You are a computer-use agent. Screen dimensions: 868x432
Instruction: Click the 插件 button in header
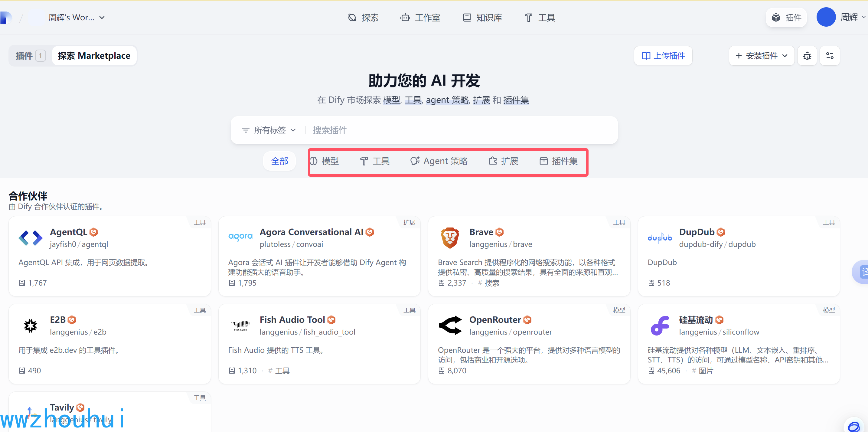[x=786, y=18]
